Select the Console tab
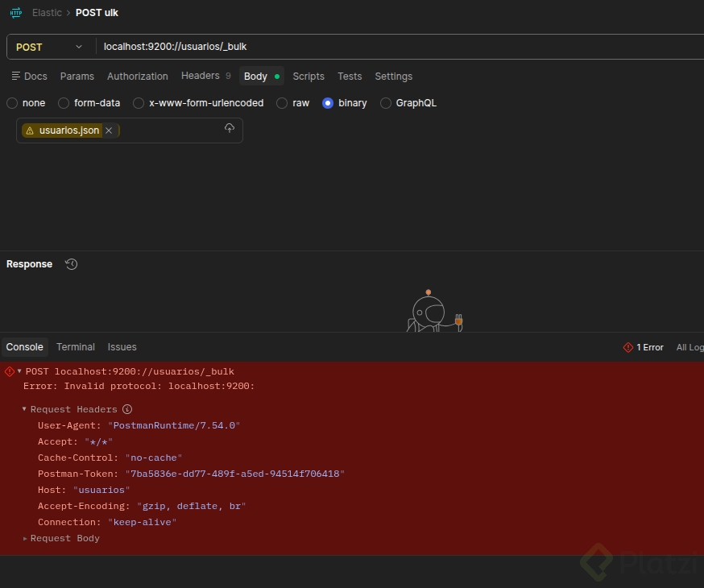704x588 pixels. (25, 347)
